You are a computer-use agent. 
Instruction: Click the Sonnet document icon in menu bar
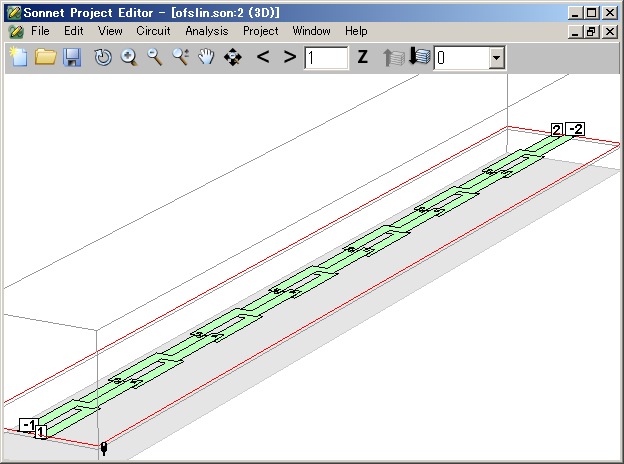16,31
